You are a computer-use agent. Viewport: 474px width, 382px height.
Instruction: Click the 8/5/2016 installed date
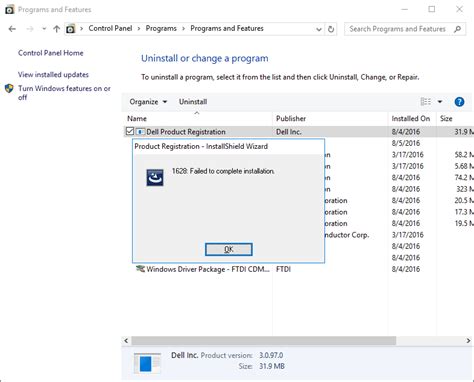406,143
